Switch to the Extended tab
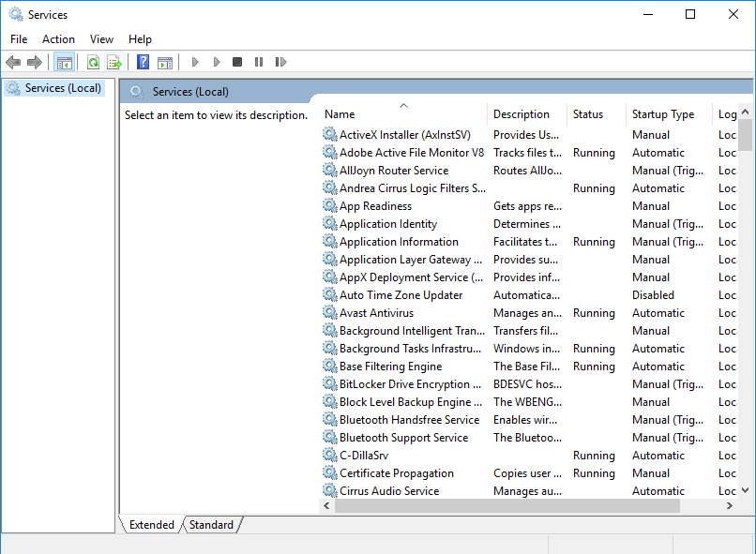Screen dimensions: 756x554 coord(151,525)
